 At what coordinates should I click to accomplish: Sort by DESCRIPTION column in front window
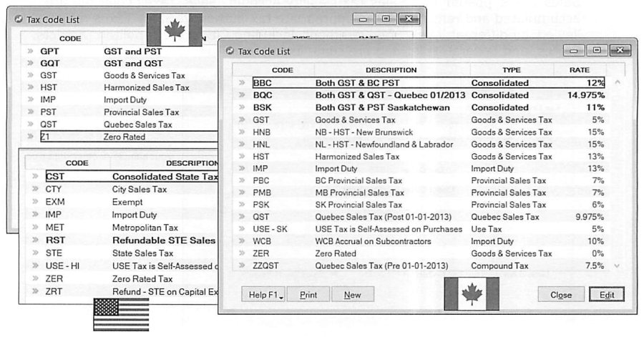click(391, 70)
